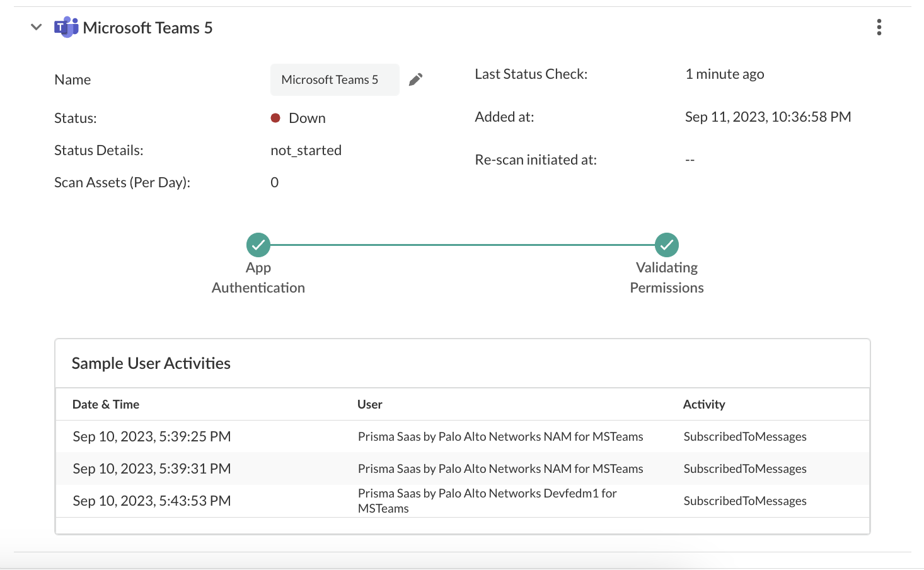Click the Added at timestamp value

[768, 117]
